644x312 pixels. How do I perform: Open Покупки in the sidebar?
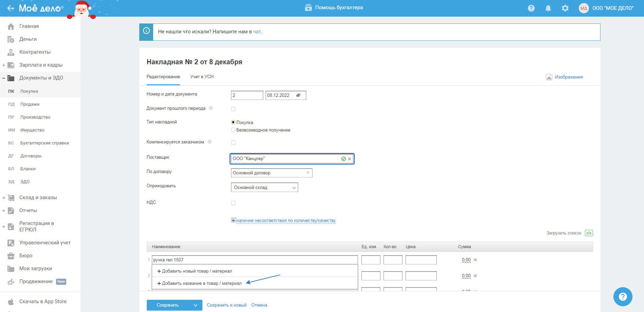coord(29,91)
